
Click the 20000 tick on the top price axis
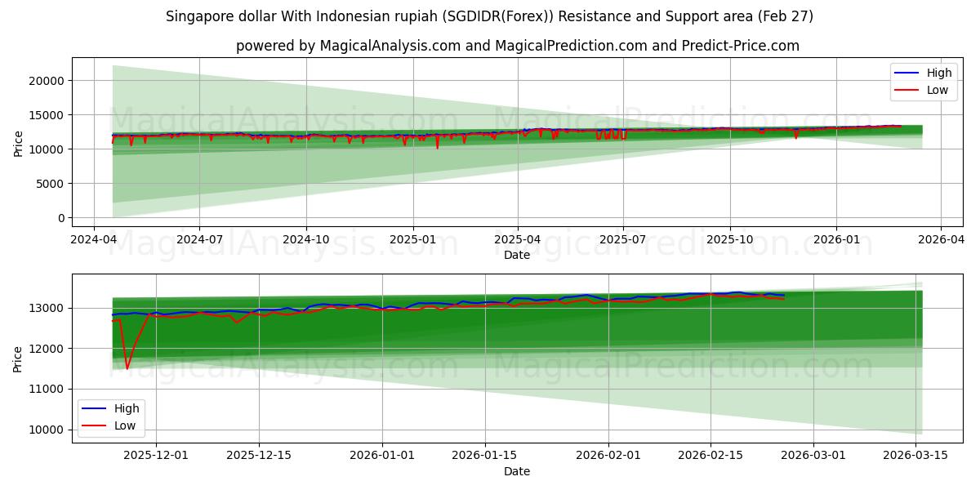48,81
